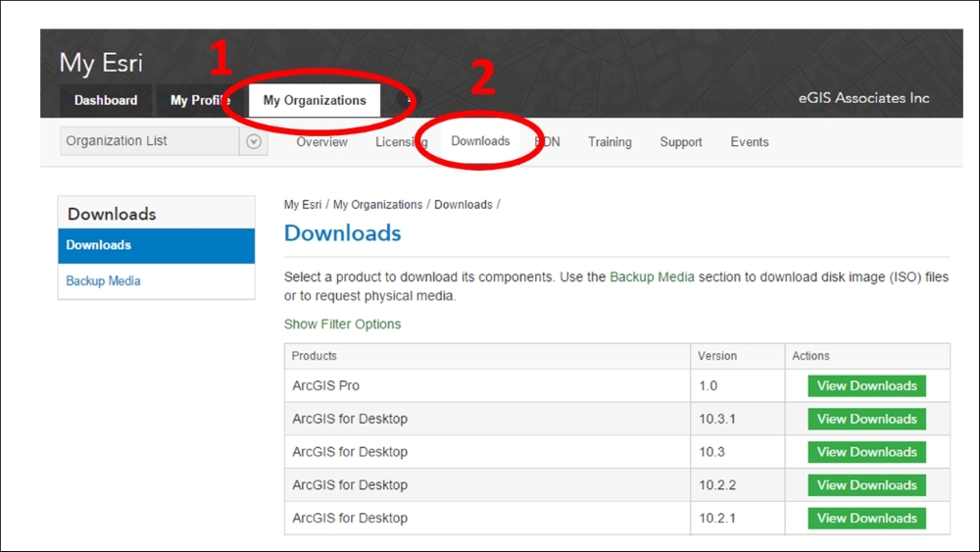Switch to the My Profile tab

[x=200, y=100]
